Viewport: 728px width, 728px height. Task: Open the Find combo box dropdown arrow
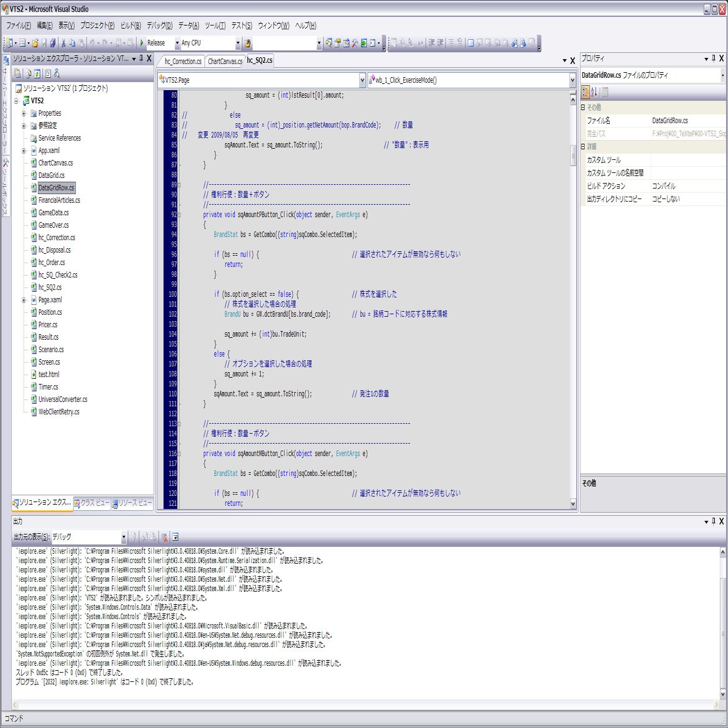(319, 43)
